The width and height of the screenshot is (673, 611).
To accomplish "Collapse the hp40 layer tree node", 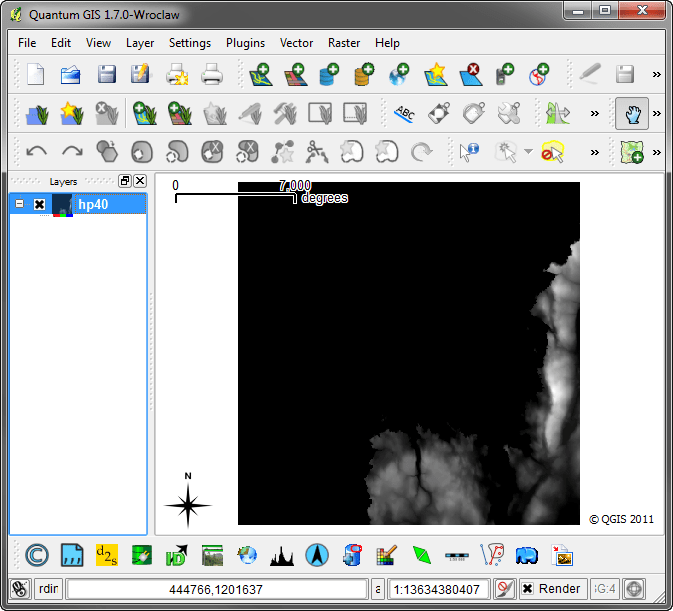I will point(19,203).
